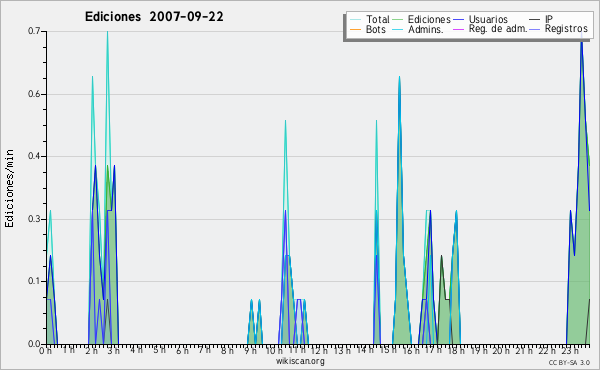
Task: Click the 'Usuarios' legend label
Action: click(x=488, y=19)
